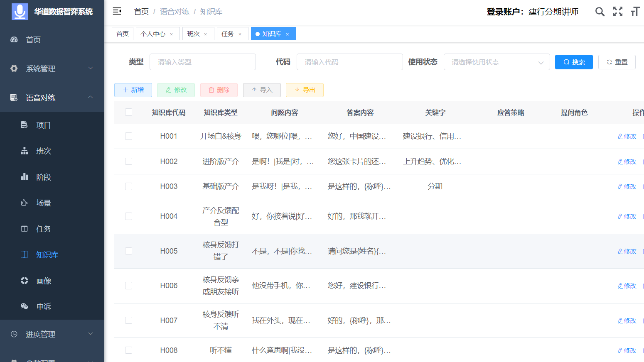The image size is (644, 362).
Task: Click the 系统管理 gear icon
Action: click(14, 68)
